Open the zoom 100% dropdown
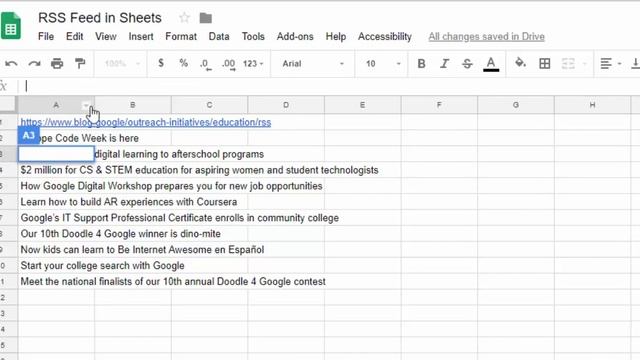The width and height of the screenshot is (640, 360). pyautogui.click(x=122, y=64)
